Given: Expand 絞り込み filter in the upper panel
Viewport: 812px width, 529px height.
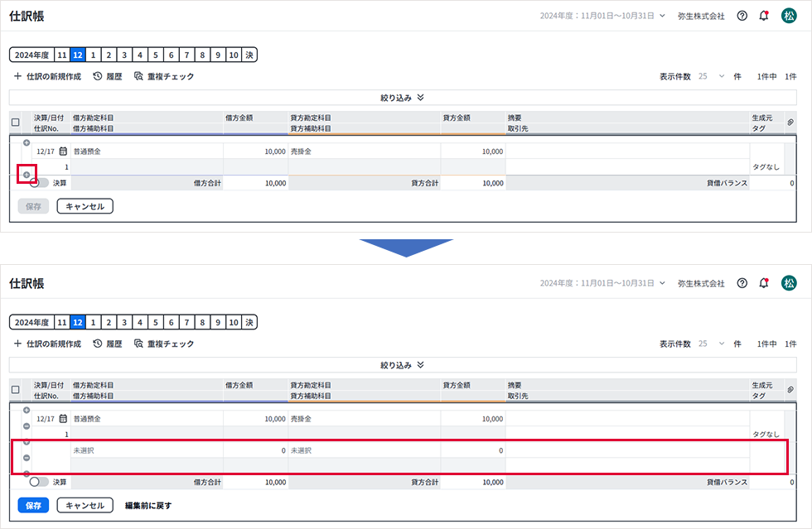Looking at the screenshot, I should [403, 98].
